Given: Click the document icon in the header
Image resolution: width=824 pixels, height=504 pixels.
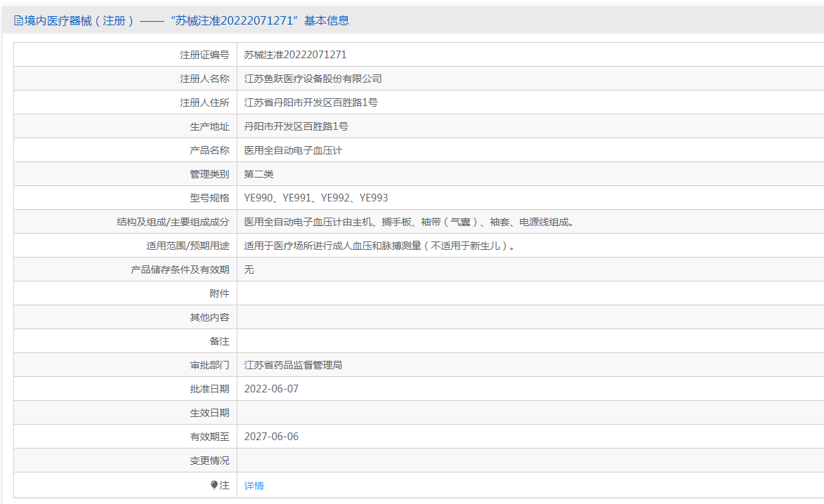Looking at the screenshot, I should point(18,21).
